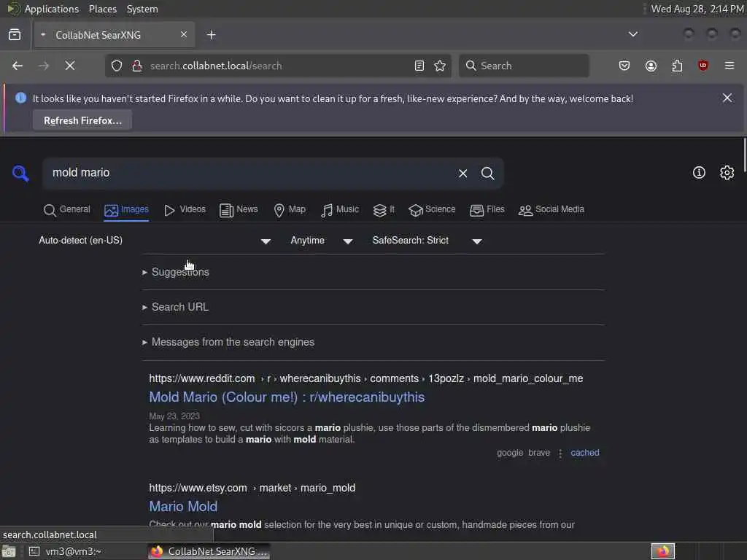Open the News category tab
747x560 pixels.
[x=239, y=209]
